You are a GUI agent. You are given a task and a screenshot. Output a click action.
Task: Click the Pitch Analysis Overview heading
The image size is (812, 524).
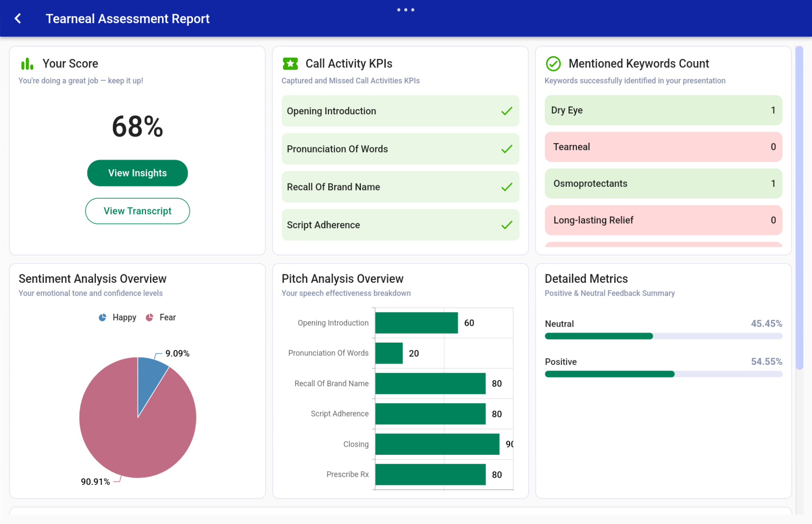342,279
